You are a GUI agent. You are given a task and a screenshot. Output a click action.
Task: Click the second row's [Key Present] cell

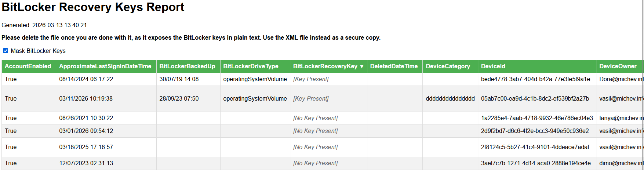(311, 99)
